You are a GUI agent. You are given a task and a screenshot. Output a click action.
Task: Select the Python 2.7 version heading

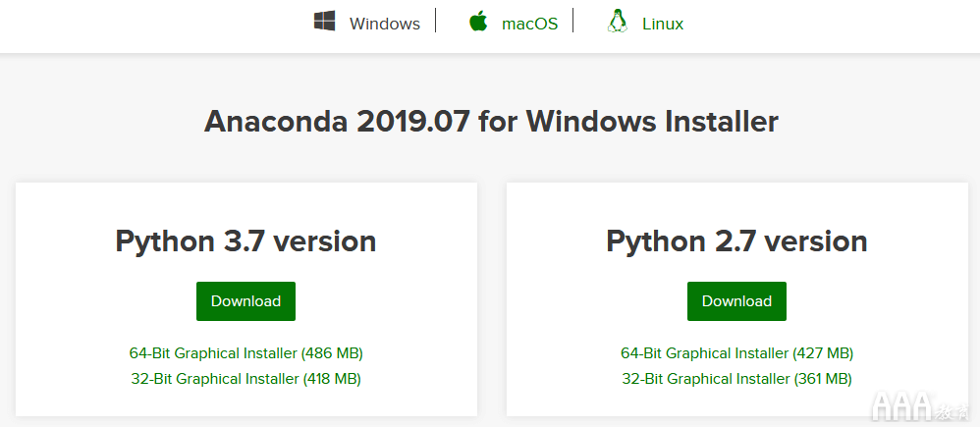736,241
